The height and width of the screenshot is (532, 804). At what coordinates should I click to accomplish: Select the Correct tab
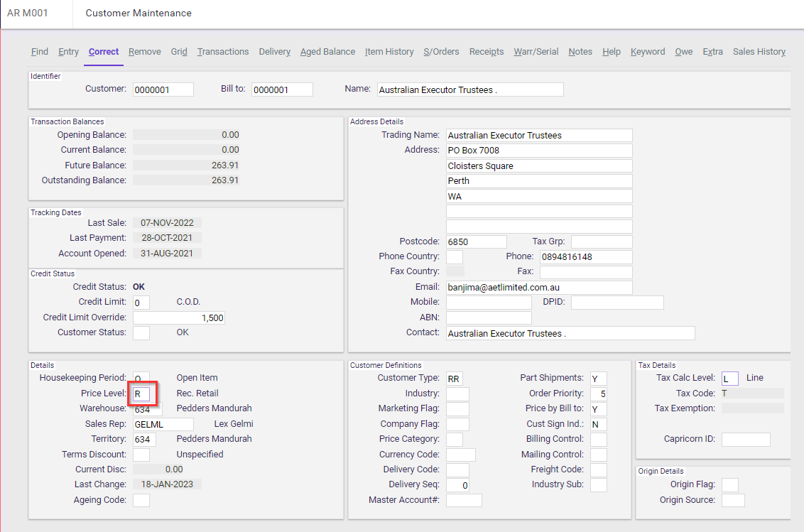[x=104, y=52]
